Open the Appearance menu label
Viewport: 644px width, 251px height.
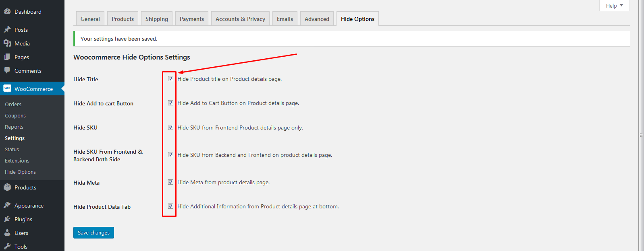click(29, 206)
